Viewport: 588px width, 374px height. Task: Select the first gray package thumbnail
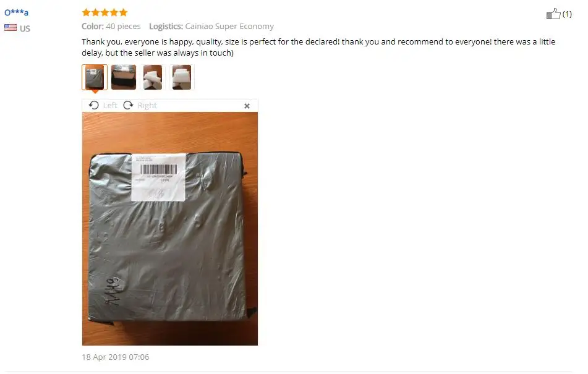95,77
